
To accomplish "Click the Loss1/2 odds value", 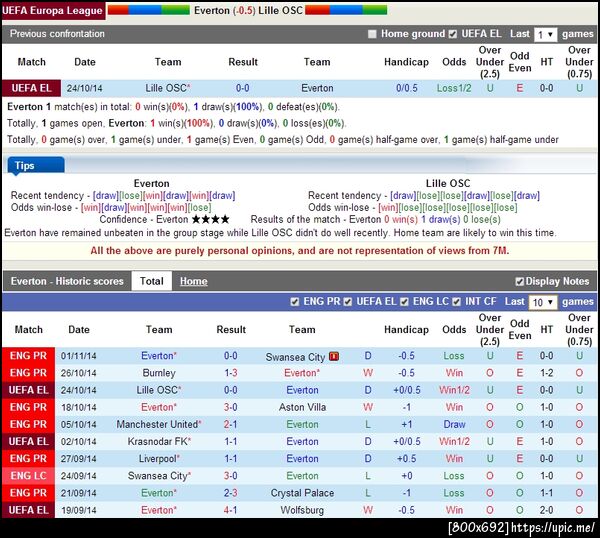I will [x=454, y=88].
